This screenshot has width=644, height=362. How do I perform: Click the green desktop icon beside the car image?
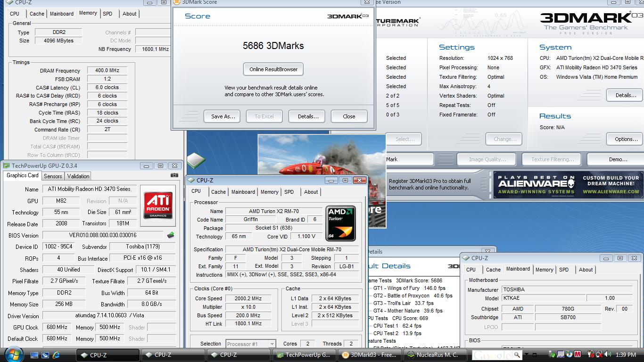(x=196, y=161)
